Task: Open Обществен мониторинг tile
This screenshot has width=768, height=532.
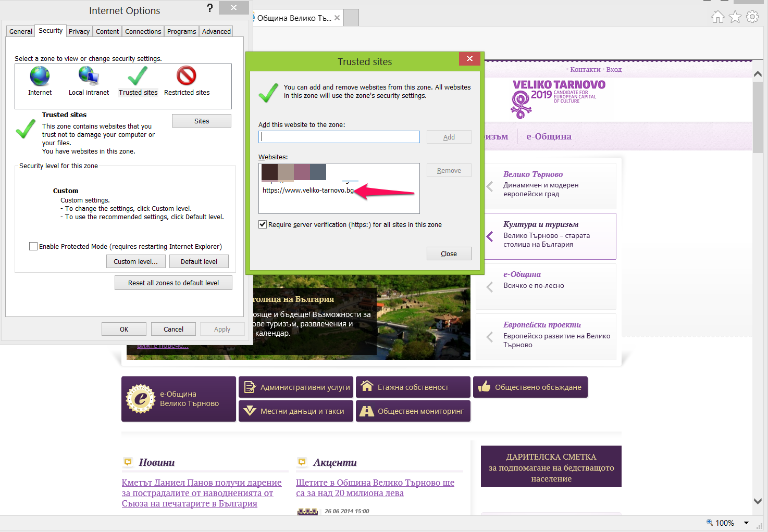Action: [x=413, y=411]
